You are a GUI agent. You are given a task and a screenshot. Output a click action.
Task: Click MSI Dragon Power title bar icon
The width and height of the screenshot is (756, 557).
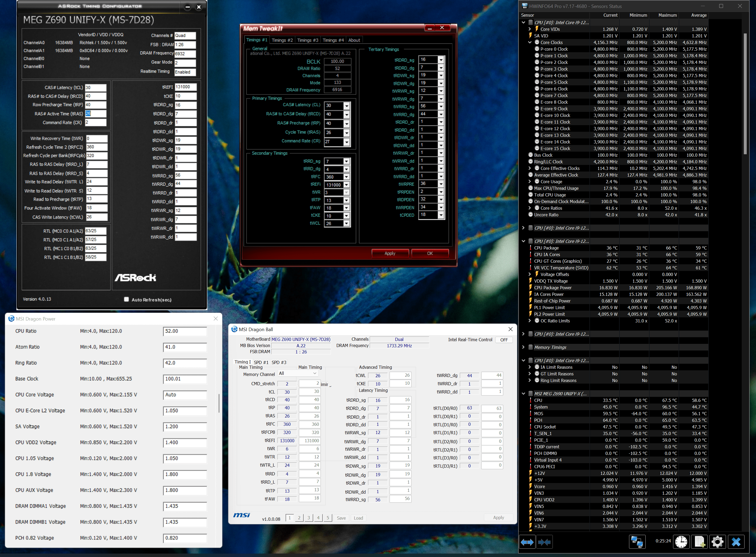(11, 319)
